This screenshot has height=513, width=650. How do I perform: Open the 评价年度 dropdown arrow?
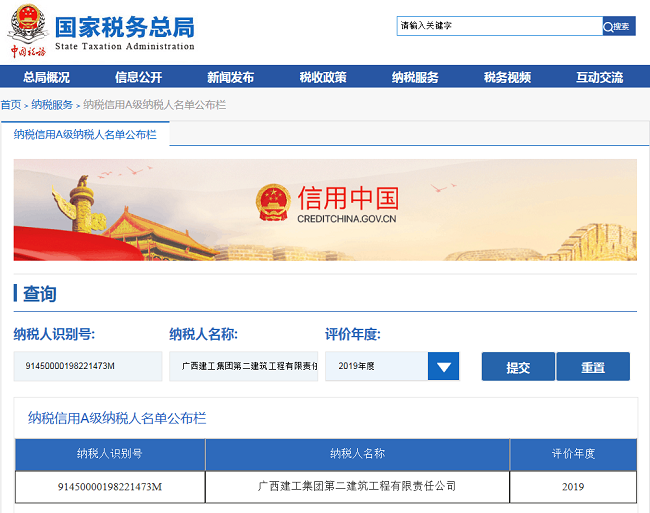tap(443, 367)
